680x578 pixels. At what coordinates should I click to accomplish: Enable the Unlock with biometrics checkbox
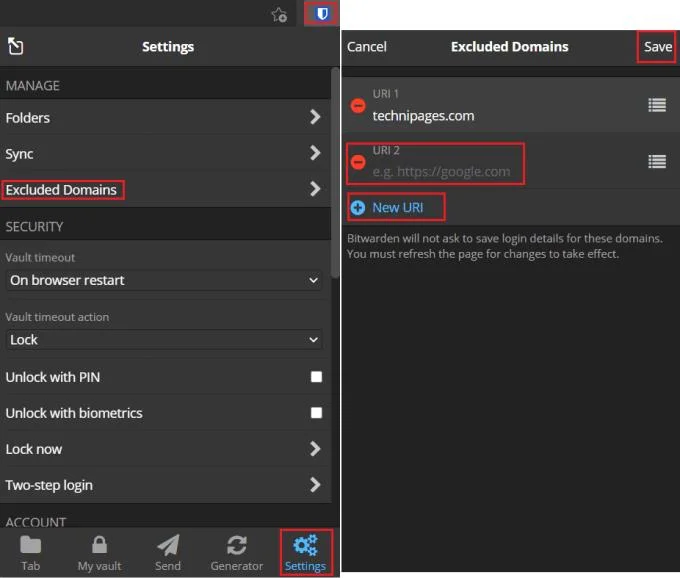316,413
